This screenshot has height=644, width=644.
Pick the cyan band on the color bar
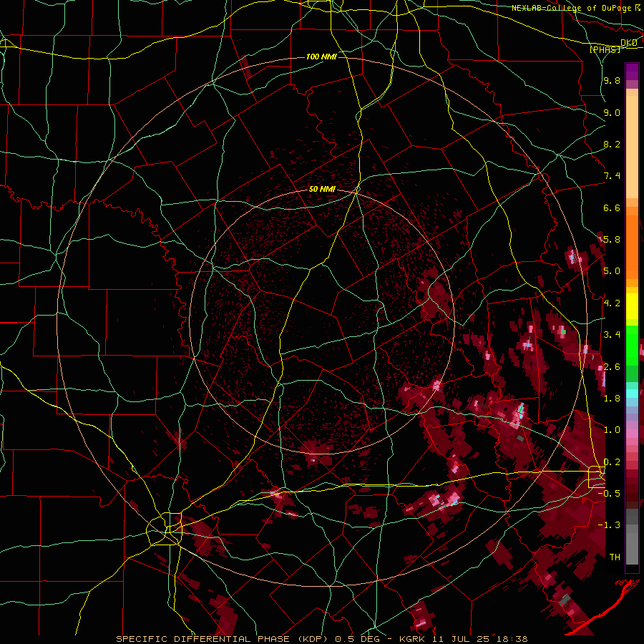(x=632, y=393)
